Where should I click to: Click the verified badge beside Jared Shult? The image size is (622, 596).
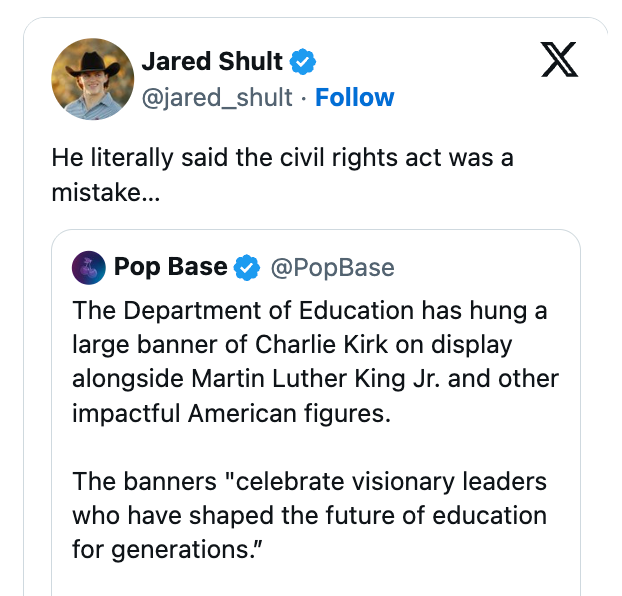[x=303, y=62]
